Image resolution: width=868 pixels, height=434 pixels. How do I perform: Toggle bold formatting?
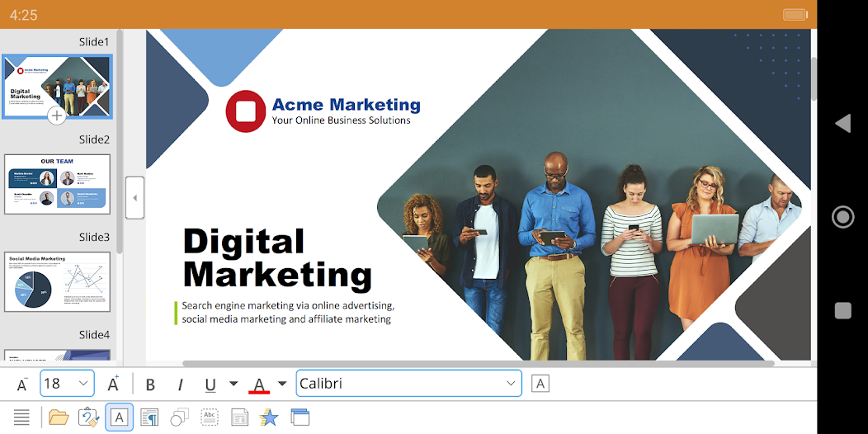pyautogui.click(x=150, y=384)
